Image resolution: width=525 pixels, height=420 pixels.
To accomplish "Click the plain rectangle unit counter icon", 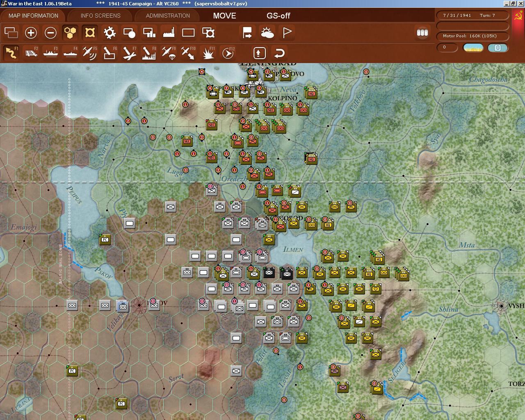I will point(188,32).
